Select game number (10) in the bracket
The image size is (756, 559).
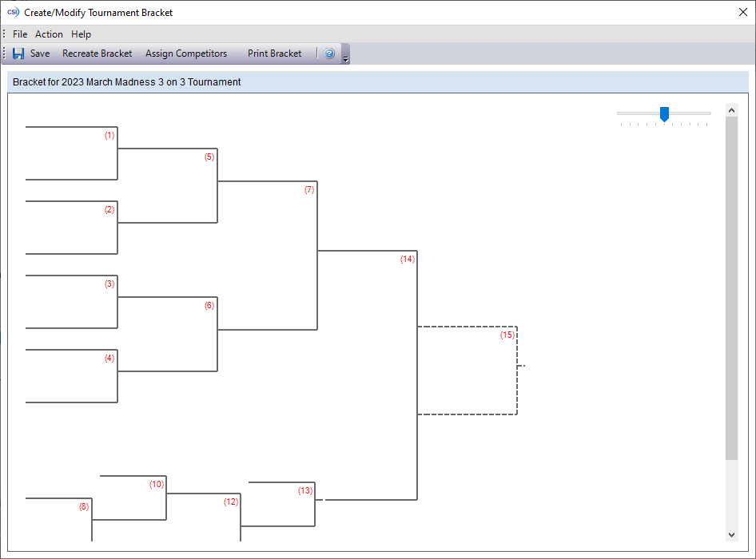pos(157,484)
